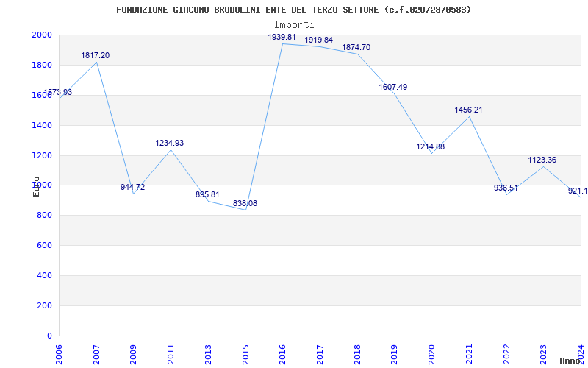Screen dimensions: 588x368
Task: Click the y-axis value 200
Action: point(46,305)
